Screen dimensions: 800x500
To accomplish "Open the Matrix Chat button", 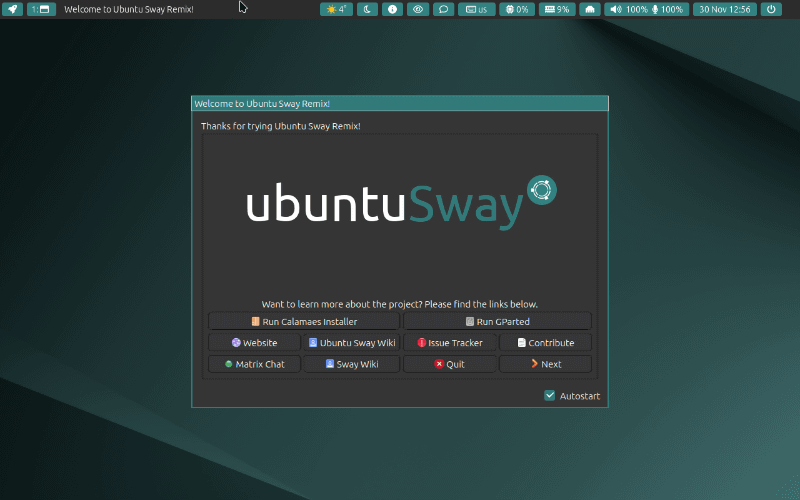I will click(x=254, y=364).
